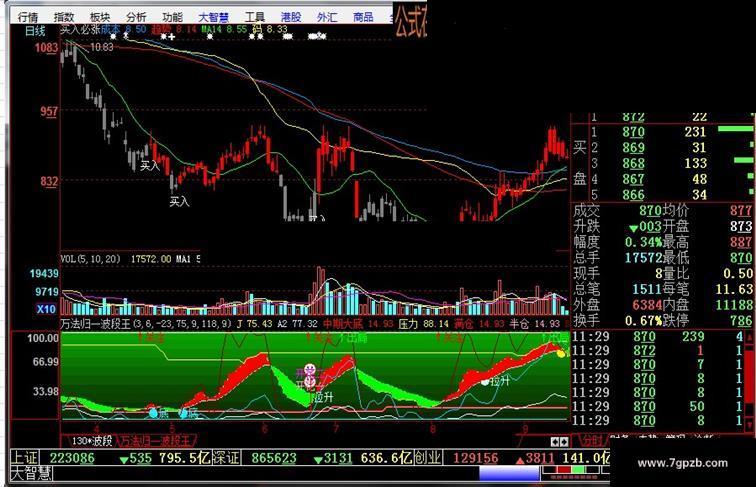Open the 港股 menu
756x487 pixels.
coord(291,17)
